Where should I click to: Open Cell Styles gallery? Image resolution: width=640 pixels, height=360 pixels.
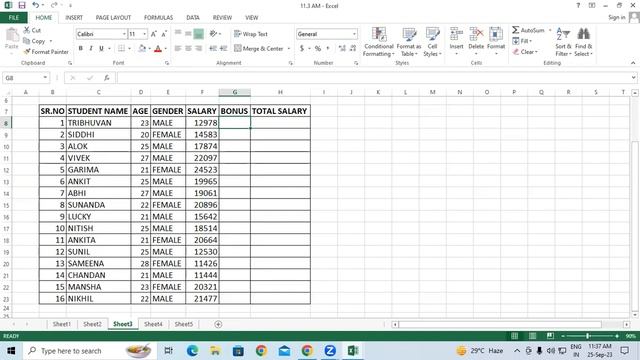(432, 42)
